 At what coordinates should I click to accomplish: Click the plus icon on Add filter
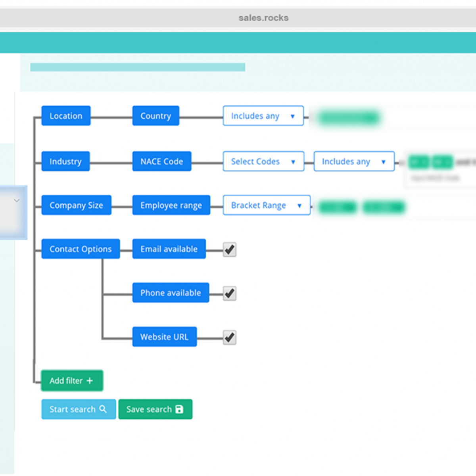point(90,381)
